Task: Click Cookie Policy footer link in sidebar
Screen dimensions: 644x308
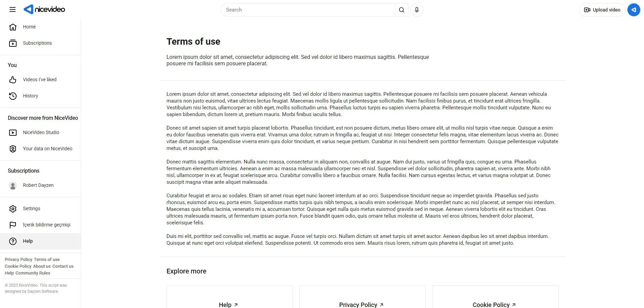Action: pyautogui.click(x=18, y=266)
